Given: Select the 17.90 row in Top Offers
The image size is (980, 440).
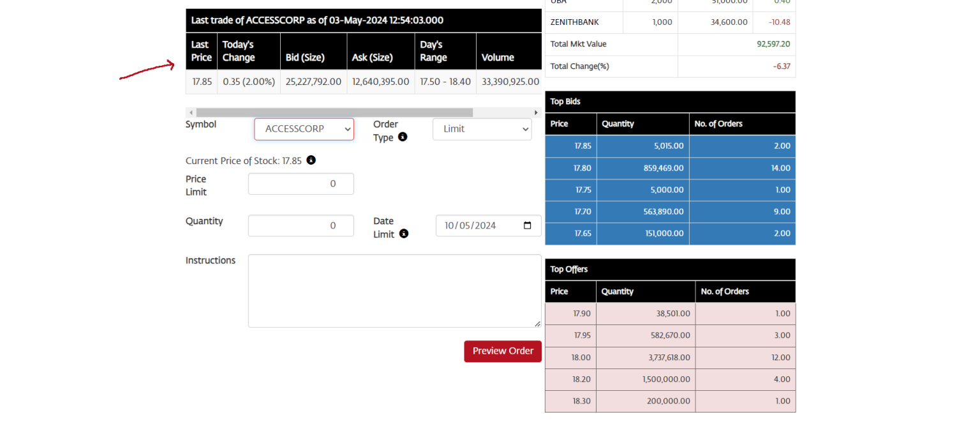Looking at the screenshot, I should coord(670,313).
